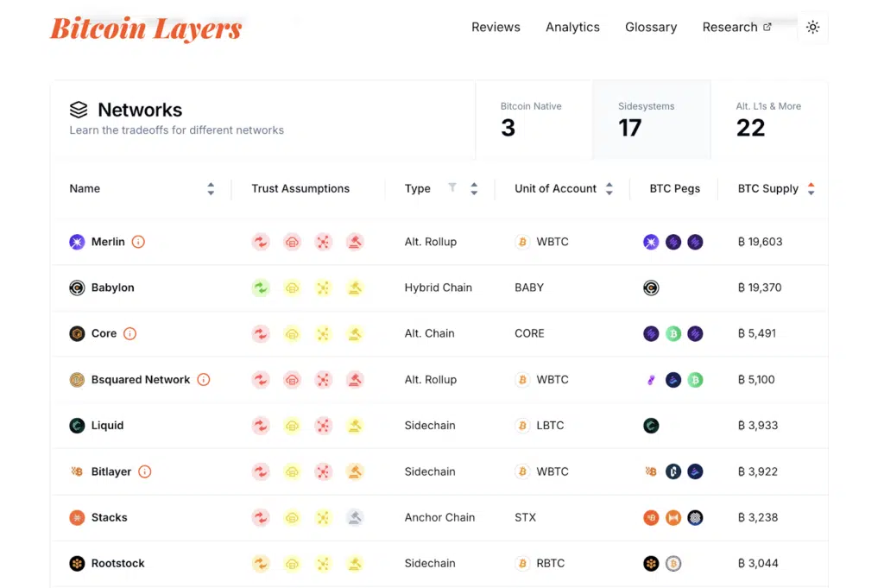Click the Bsquared Network info icon
884x588 pixels.
coord(204,379)
